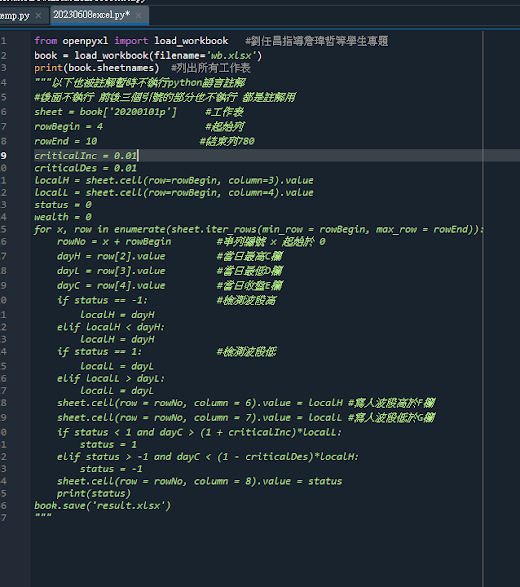
Task: Click the 'dayH = row[2].value' line
Action: [111, 256]
